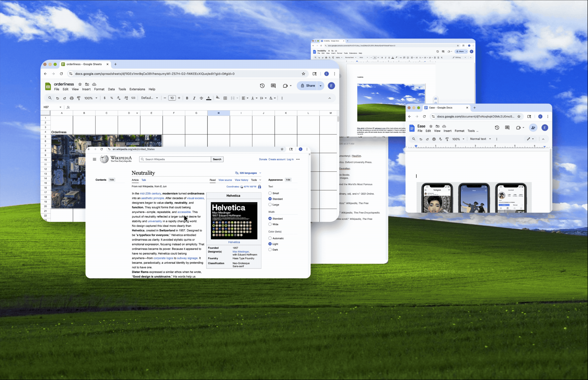Click the Borders icon in Sheets toolbar

coord(225,98)
